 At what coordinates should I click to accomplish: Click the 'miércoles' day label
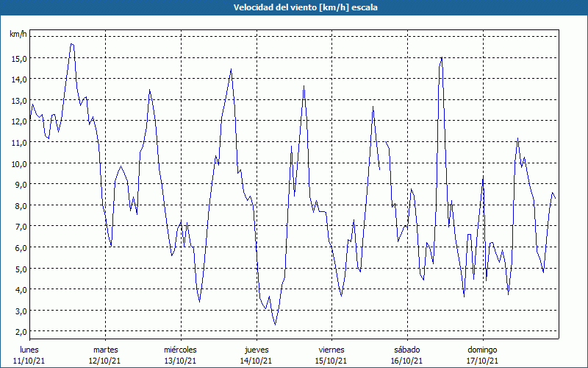[x=180, y=350]
